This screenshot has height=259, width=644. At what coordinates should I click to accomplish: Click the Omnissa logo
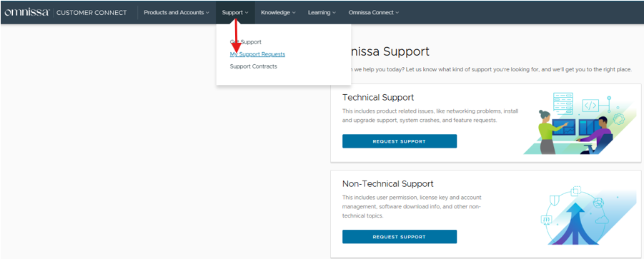click(26, 12)
